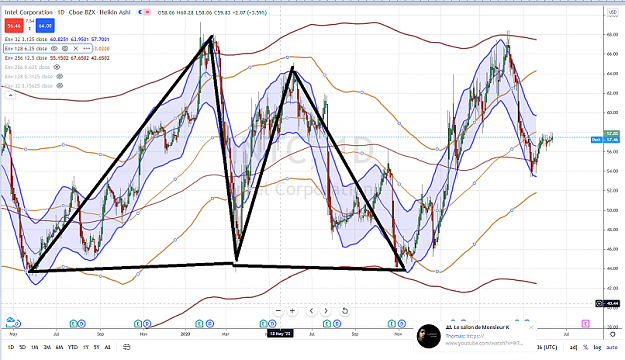The width and height of the screenshot is (625, 360).
Task: Toggle auto scale mode
Action: 612,347
